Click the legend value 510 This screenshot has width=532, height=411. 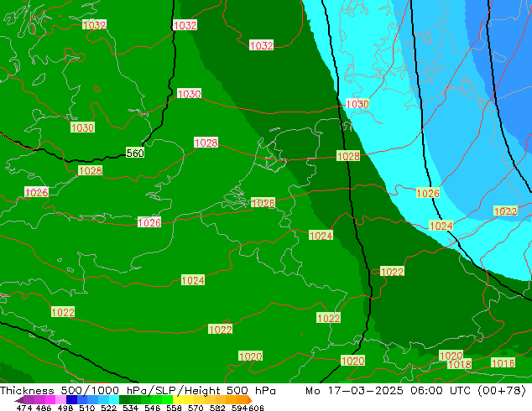tap(87, 408)
